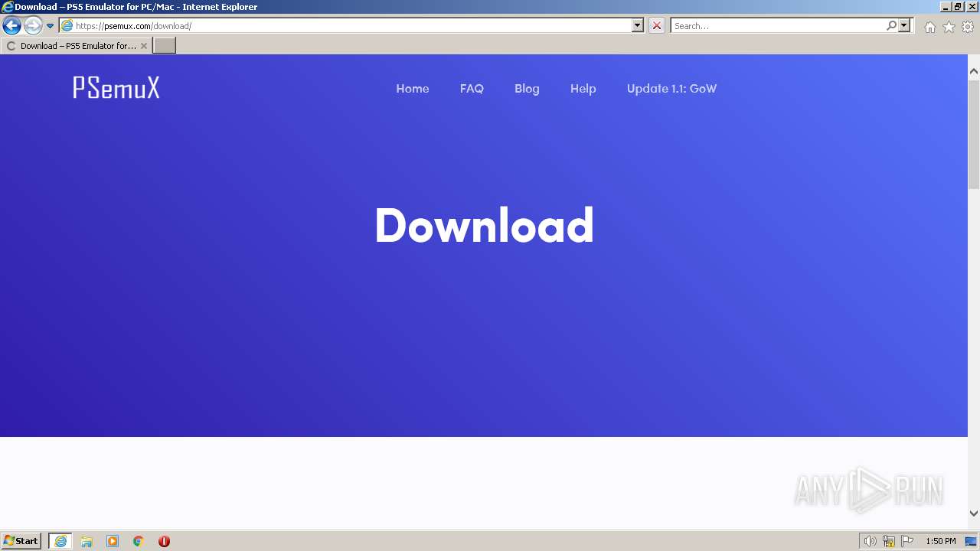
Task: Close the Download – PS5 Emulator tab
Action: [143, 46]
